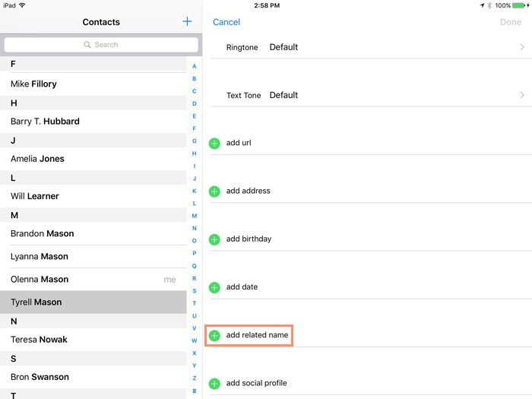Viewport: 532px width, 399px height.
Task: Tap green plus icon beside add address
Action: (214, 191)
